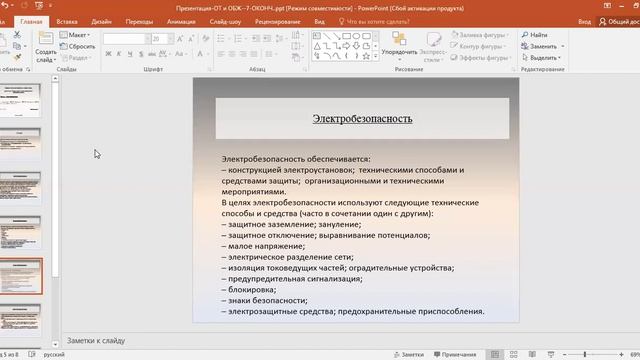This screenshot has height=360, width=640.
Task: Toggle justify text alignment
Action: (x=253, y=54)
